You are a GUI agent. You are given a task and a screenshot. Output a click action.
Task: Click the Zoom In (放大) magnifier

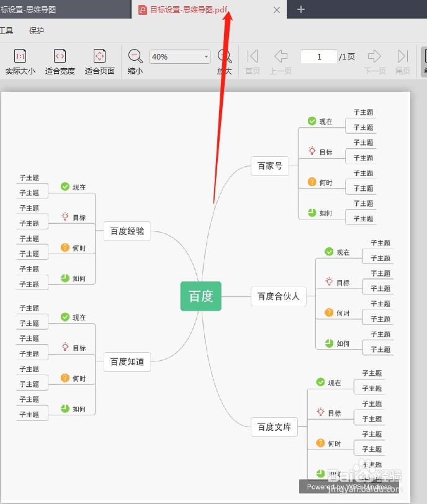click(x=225, y=56)
